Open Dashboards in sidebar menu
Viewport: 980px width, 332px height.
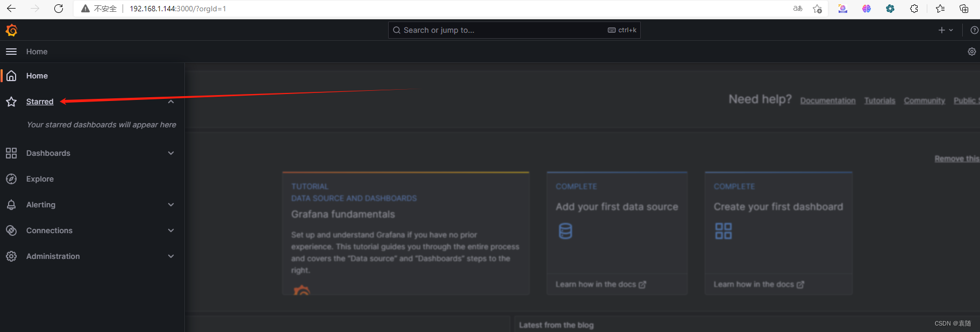[x=48, y=153]
